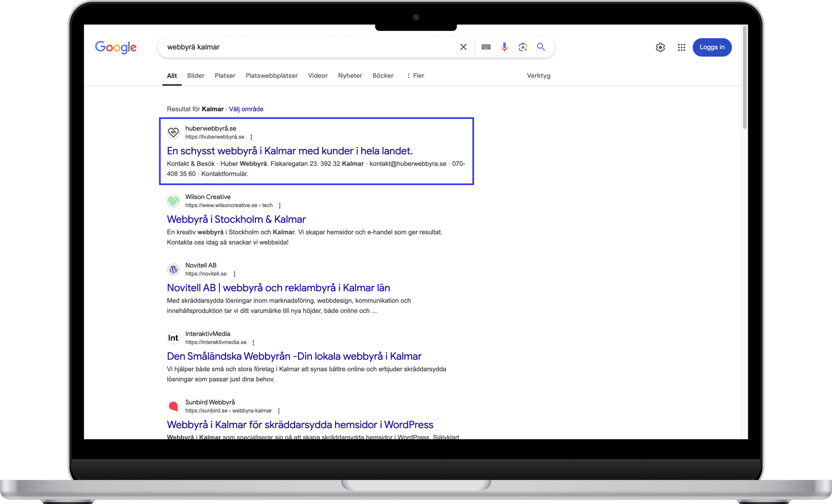Open the more options dots for Sunbird Webbyrå
The image size is (832, 504).
279,411
